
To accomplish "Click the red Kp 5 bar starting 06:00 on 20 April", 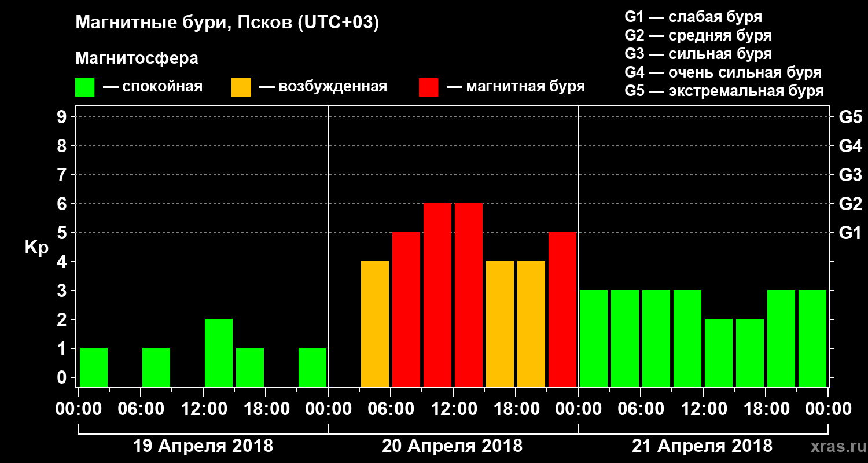I will 406,309.
